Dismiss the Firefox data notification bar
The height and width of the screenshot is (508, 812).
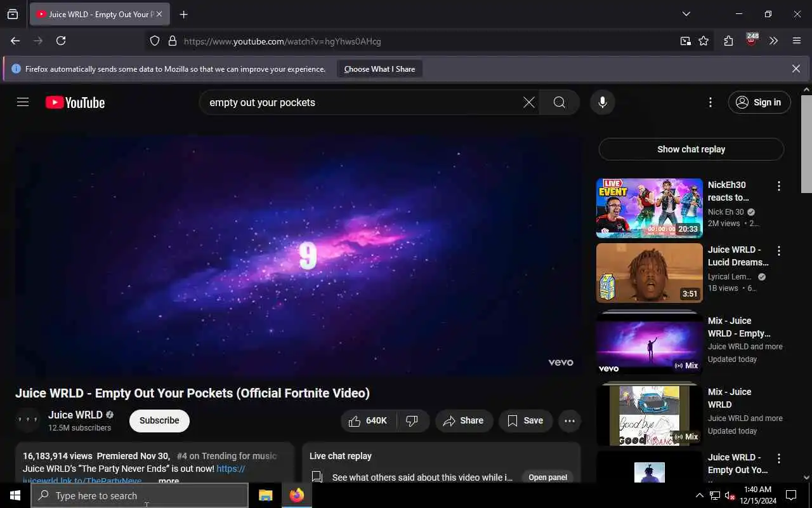pyautogui.click(x=796, y=69)
